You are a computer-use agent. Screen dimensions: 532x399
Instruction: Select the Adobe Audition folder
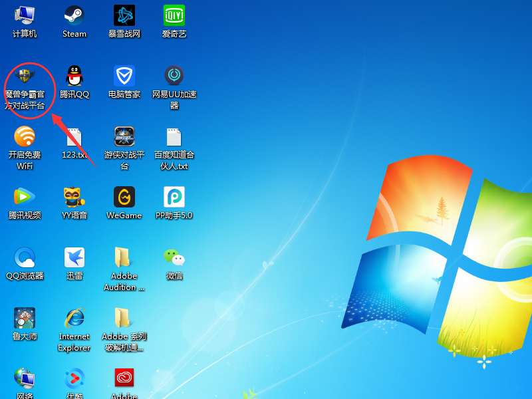123,257
